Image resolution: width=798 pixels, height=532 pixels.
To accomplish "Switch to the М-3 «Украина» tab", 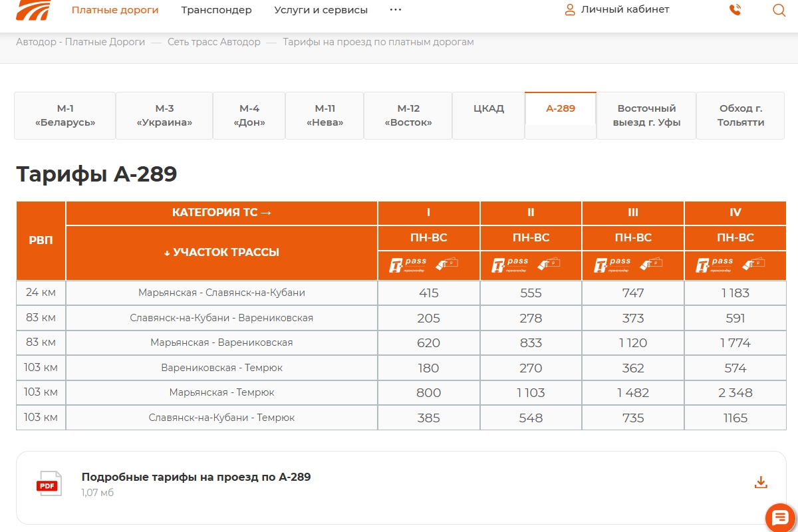I will point(164,116).
